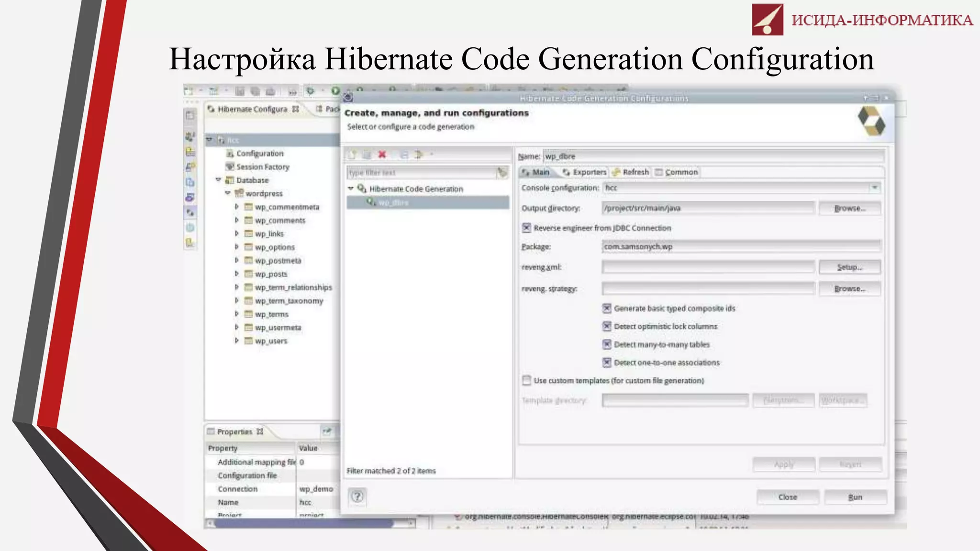The height and width of the screenshot is (551, 980).
Task: Collapse the hcc root tree node
Action: tap(209, 140)
